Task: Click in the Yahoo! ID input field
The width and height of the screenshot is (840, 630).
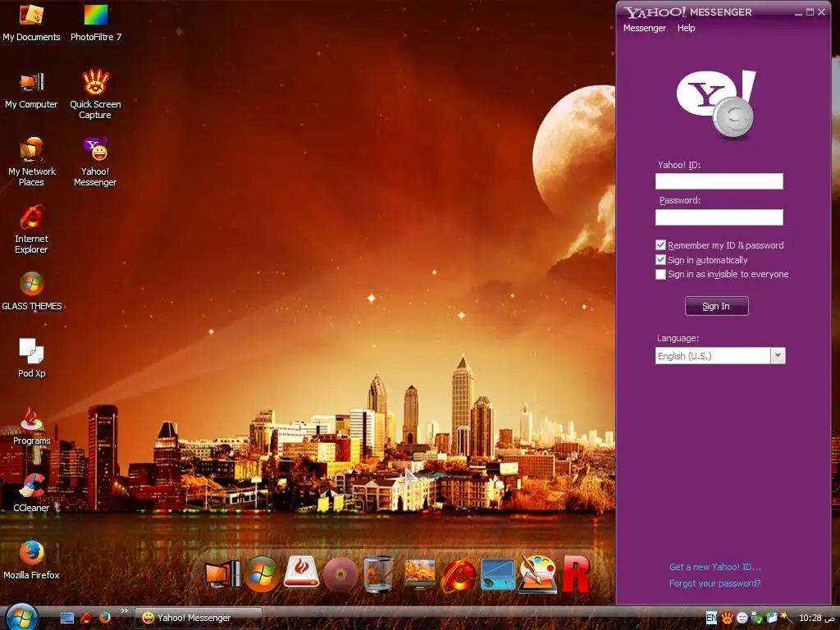Action: coord(719,181)
